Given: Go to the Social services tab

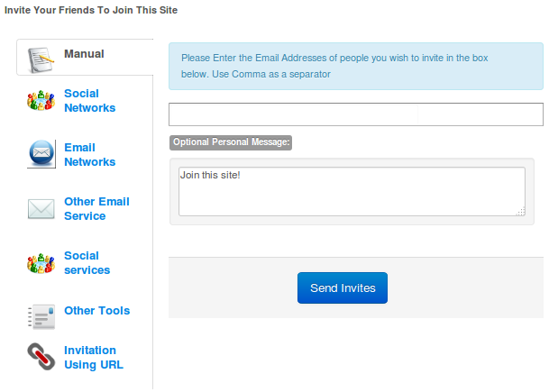Looking at the screenshot, I should click(87, 263).
